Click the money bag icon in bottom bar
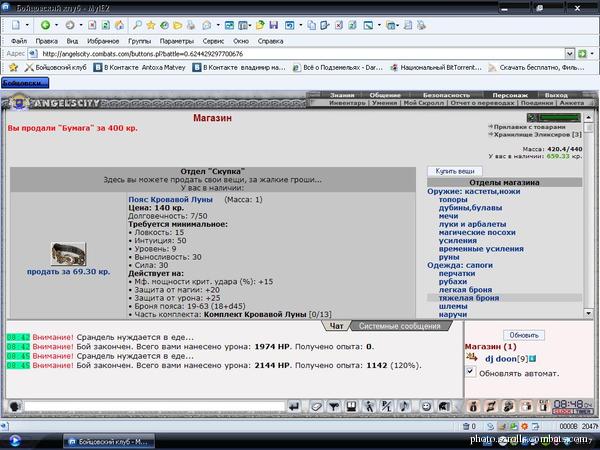 (x=473, y=406)
